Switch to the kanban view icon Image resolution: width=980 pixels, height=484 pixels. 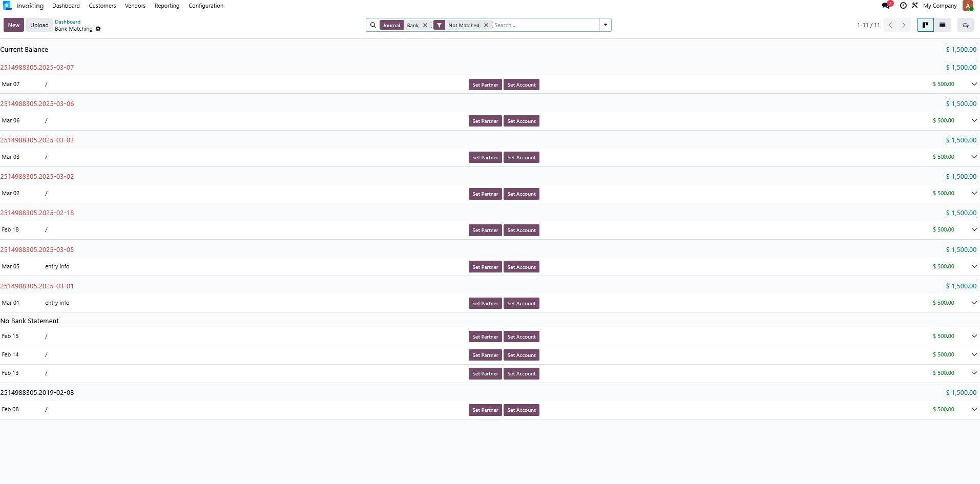pyautogui.click(x=925, y=25)
